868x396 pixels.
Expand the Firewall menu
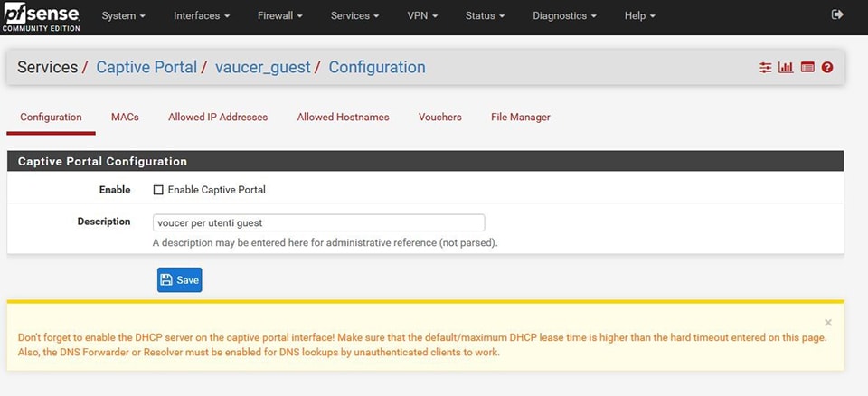pos(280,16)
